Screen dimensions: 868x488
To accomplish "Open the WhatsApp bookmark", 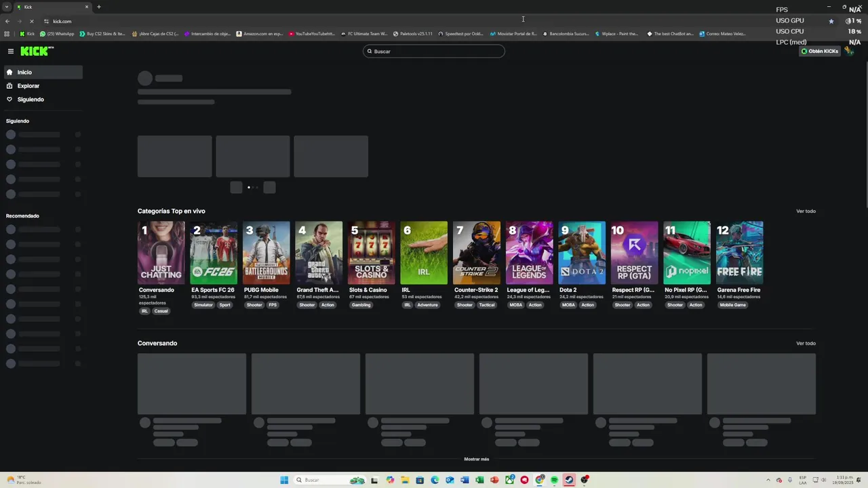I will pos(57,34).
